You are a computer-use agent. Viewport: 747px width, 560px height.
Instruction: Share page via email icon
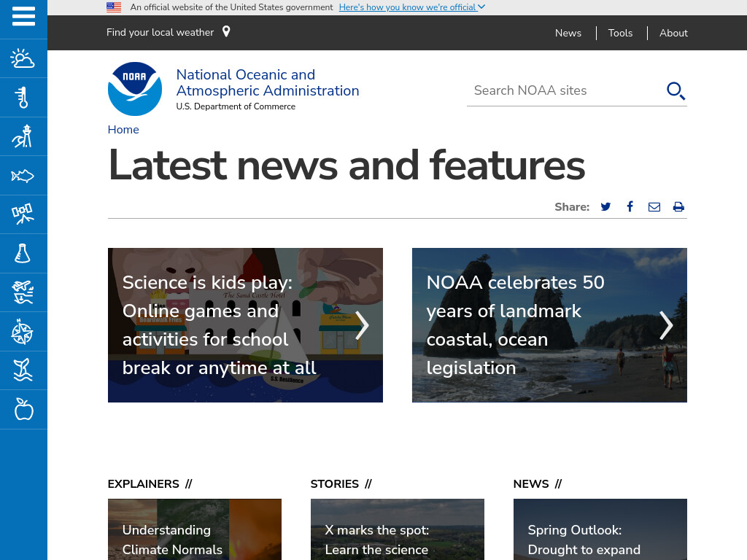[x=654, y=206]
